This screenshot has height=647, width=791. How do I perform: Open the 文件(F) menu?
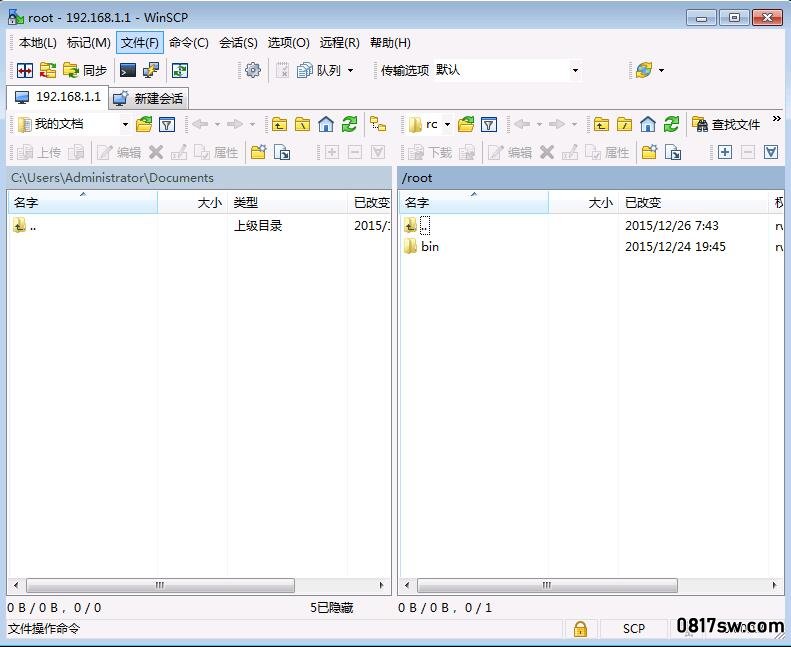tap(140, 43)
